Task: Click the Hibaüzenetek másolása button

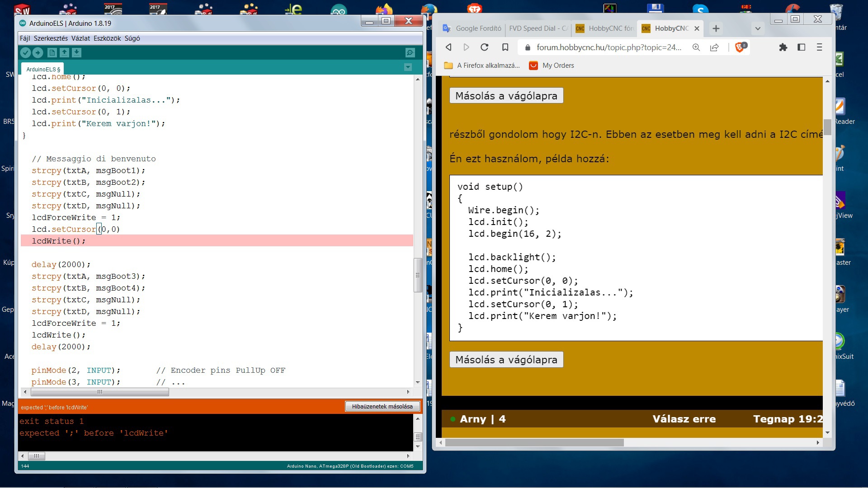Action: click(382, 406)
